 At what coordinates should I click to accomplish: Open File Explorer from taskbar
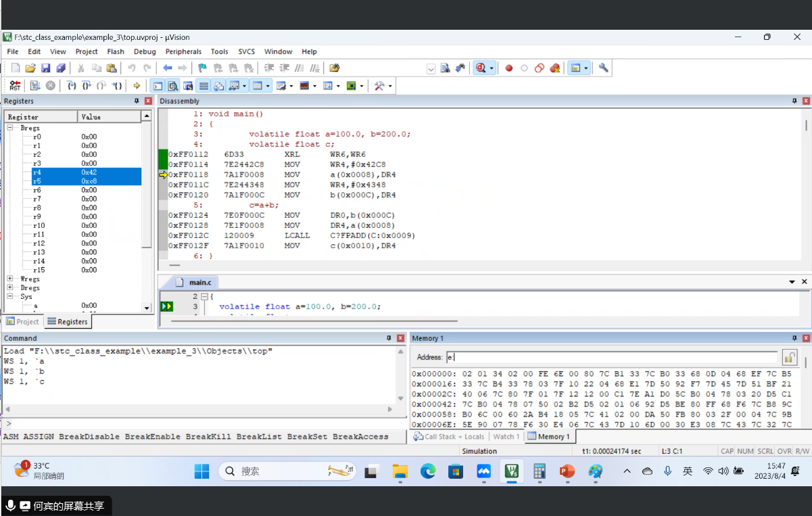[400, 471]
